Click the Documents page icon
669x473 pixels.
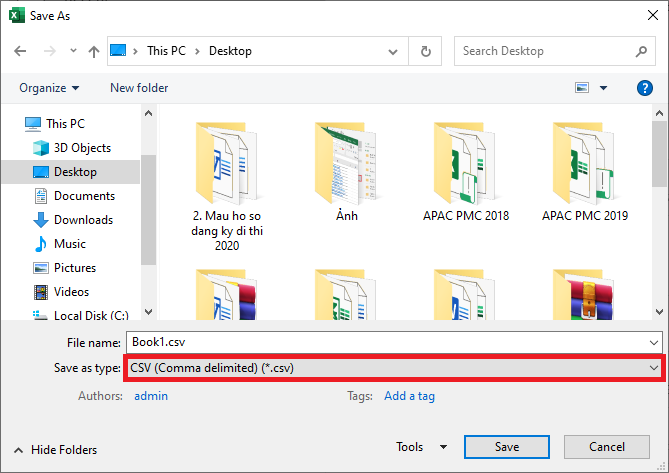coord(41,196)
